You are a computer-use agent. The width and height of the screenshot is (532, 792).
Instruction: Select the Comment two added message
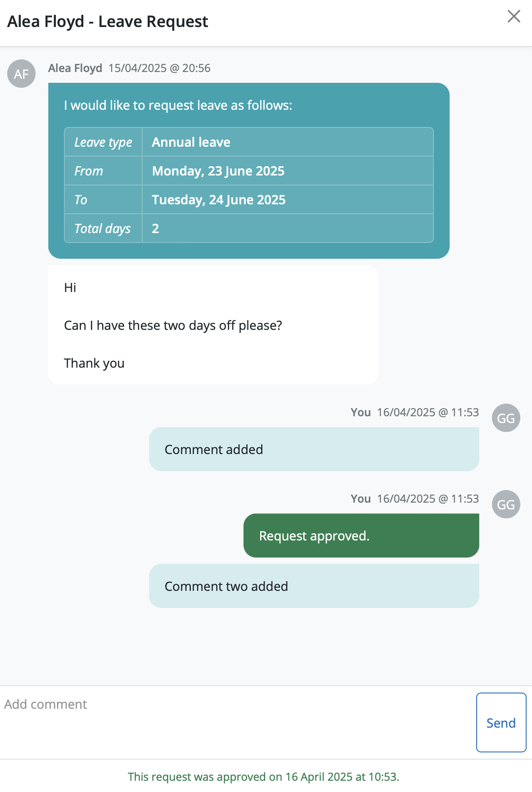[x=314, y=586]
